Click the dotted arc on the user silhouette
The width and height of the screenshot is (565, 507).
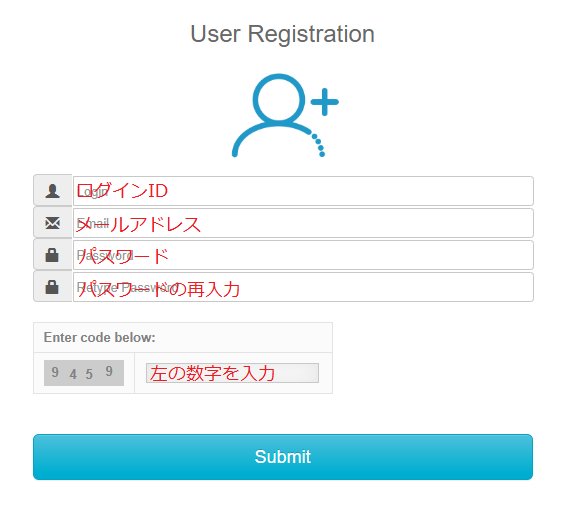(x=319, y=145)
